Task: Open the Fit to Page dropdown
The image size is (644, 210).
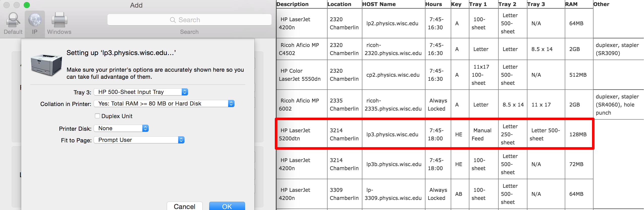Action: pyautogui.click(x=139, y=140)
